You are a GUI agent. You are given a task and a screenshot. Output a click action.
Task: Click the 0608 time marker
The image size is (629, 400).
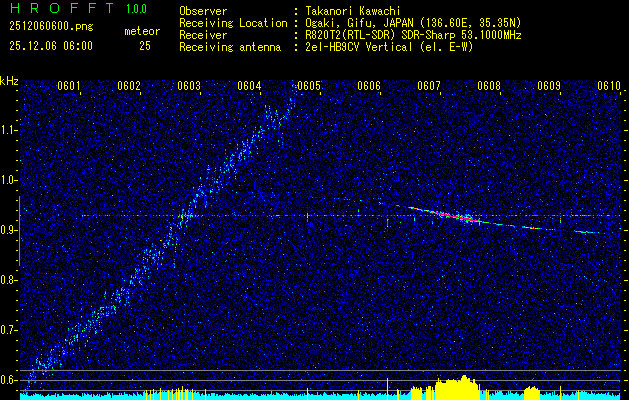click(489, 86)
